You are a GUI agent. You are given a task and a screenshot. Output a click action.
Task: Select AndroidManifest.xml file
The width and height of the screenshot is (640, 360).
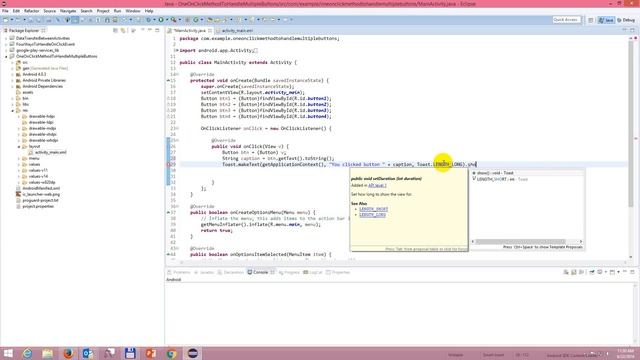point(38,188)
